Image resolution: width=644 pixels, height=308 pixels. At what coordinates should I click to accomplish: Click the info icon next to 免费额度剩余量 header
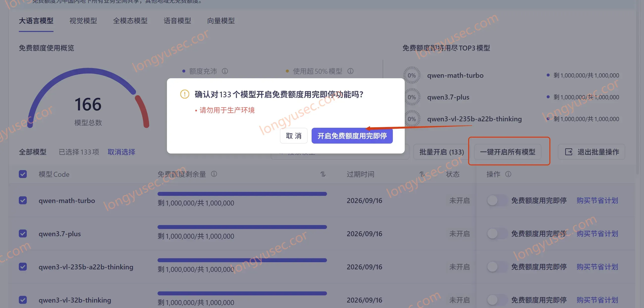click(214, 174)
